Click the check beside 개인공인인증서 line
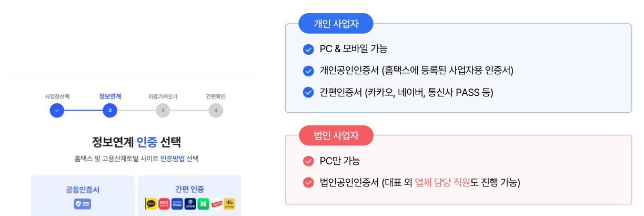 pyautogui.click(x=308, y=71)
